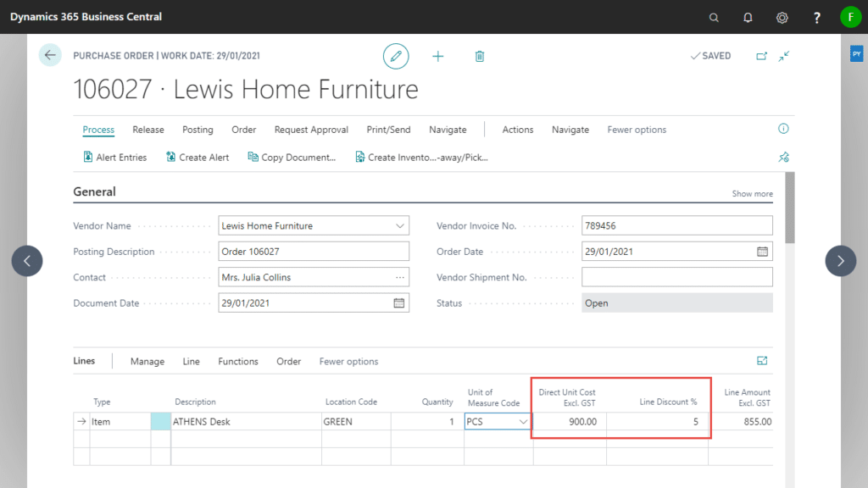Click the ATHENS Desk row arrow selector

click(81, 422)
